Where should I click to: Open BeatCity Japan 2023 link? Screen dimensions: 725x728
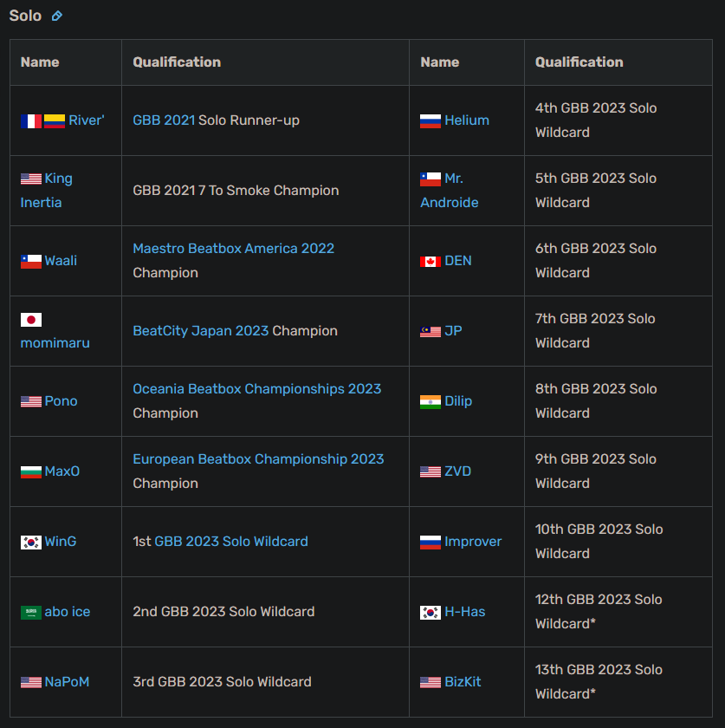tap(200, 330)
